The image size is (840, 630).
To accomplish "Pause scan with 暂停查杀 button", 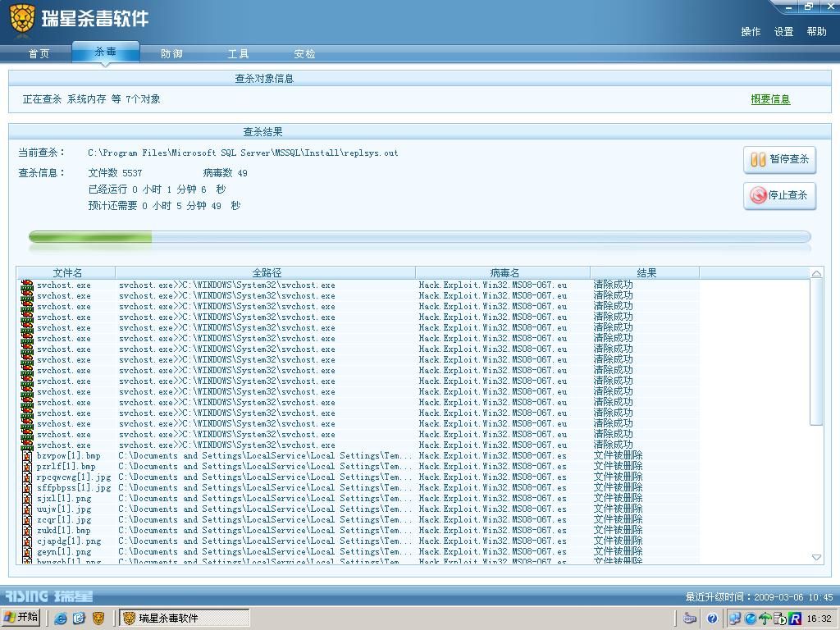I will point(779,160).
